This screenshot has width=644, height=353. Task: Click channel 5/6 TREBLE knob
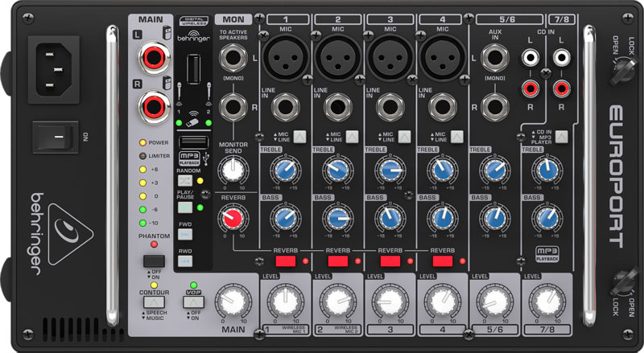(x=495, y=170)
